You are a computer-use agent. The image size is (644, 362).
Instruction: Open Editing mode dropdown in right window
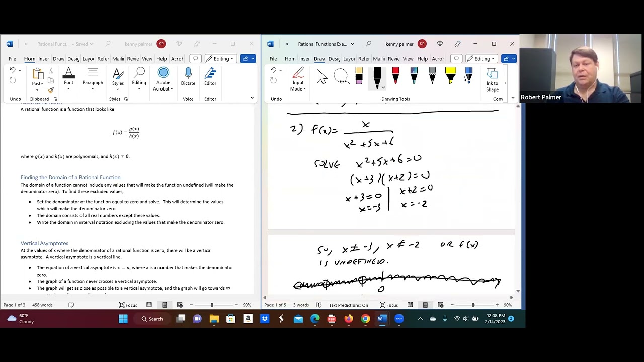481,59
